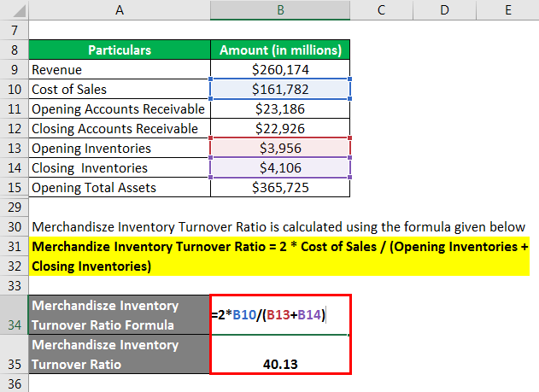Select column C header
The height and width of the screenshot is (392, 539).
click(x=381, y=10)
